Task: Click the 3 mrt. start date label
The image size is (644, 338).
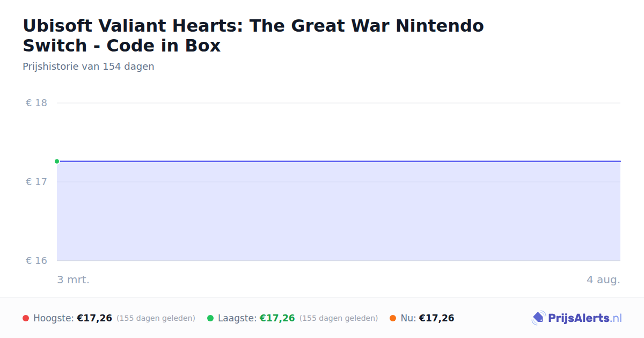Action: tap(74, 280)
